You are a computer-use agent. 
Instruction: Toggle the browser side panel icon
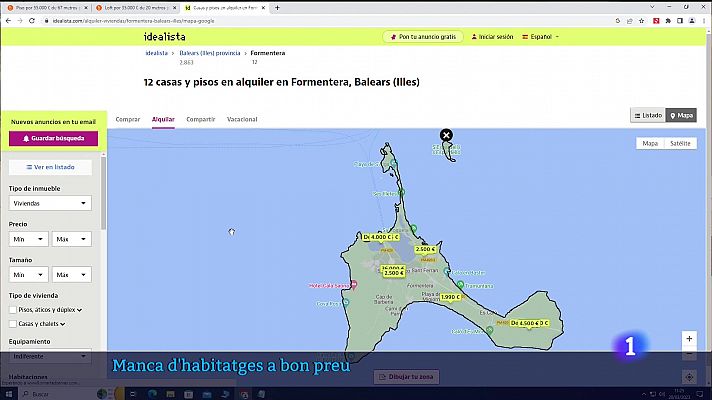pos(680,21)
